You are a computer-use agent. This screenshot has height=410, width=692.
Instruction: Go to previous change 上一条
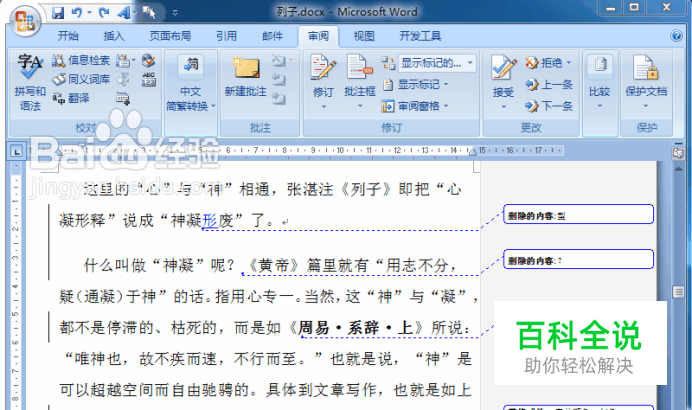pos(549,84)
